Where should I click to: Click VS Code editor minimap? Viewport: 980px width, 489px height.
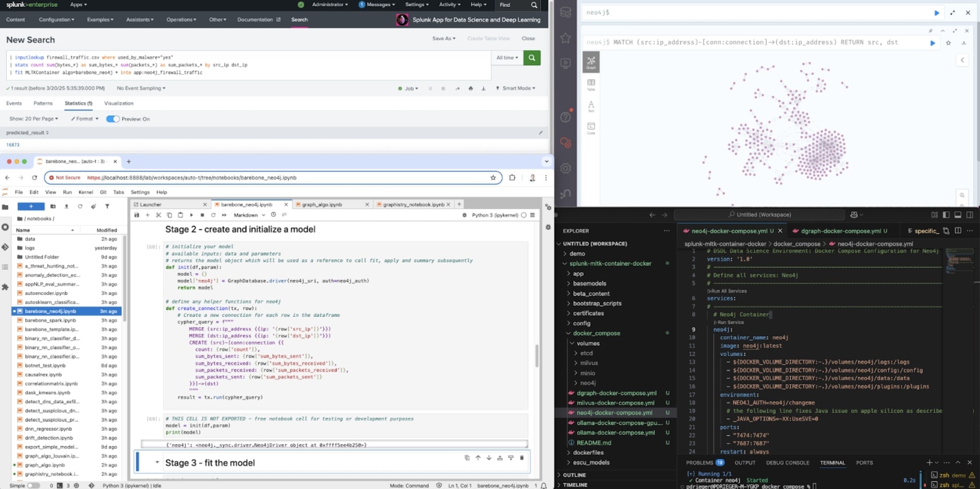tap(959, 262)
